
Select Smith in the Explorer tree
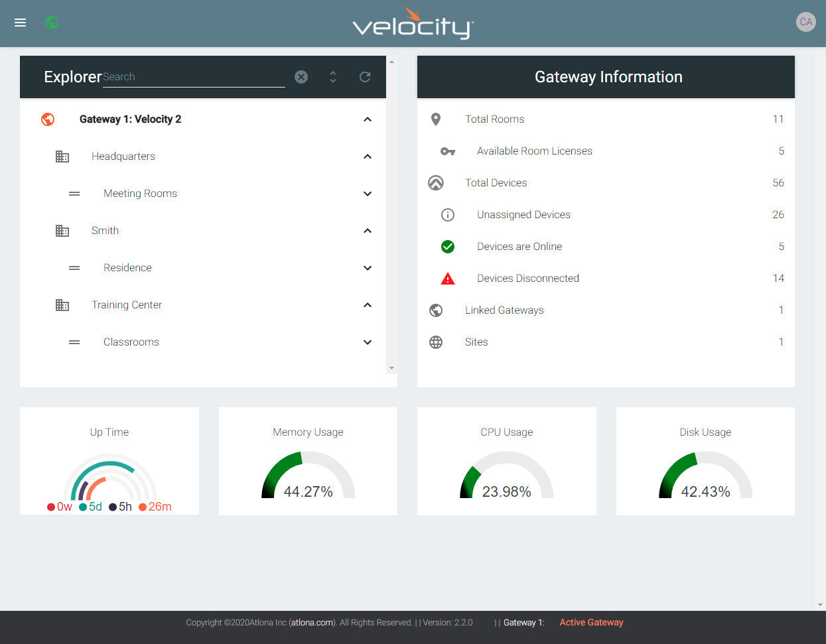[x=105, y=231]
